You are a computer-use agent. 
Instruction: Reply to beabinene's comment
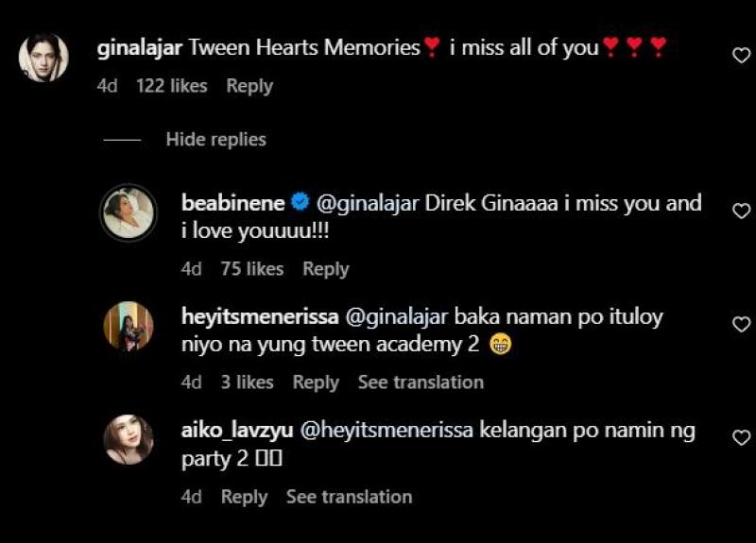(x=326, y=269)
